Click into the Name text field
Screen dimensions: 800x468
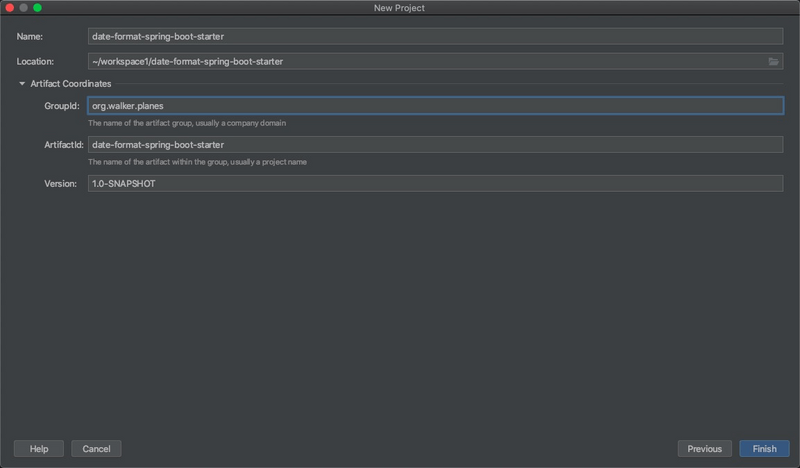pyautogui.click(x=435, y=36)
